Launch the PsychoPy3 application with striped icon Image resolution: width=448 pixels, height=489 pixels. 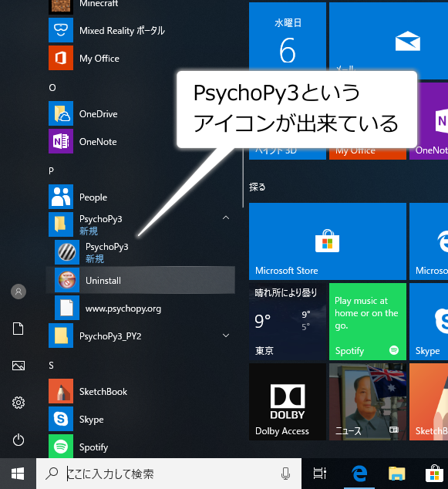coord(140,252)
